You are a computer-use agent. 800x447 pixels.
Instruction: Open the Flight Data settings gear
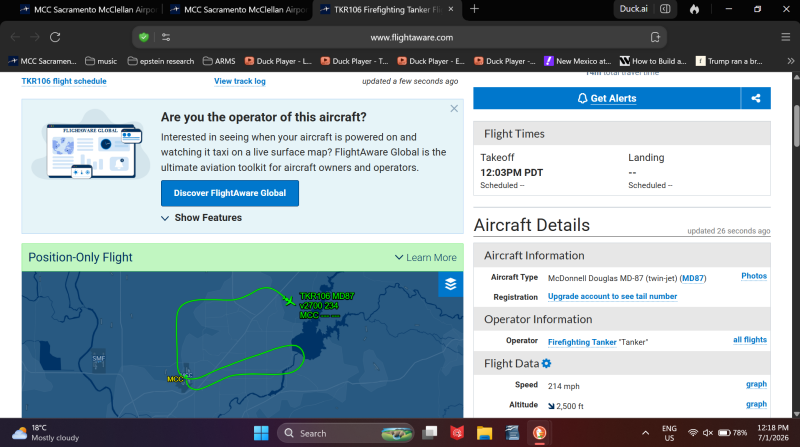click(546, 364)
